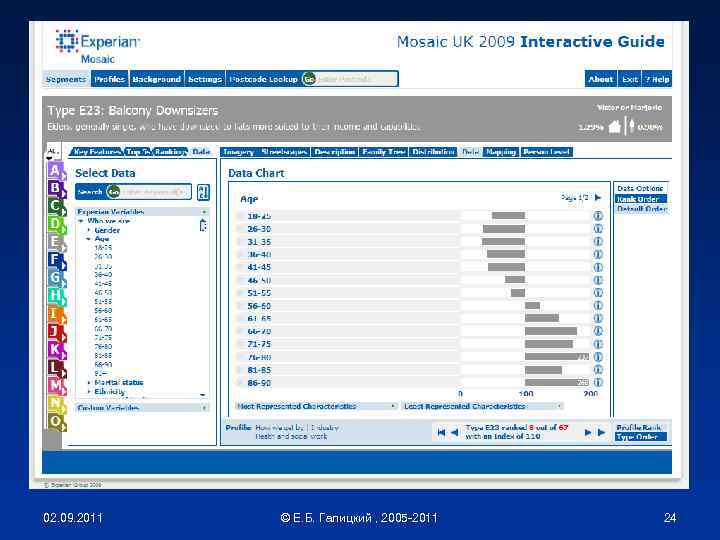Select Mosaic group M icon
Screen dimensions: 720x540
click(56, 385)
